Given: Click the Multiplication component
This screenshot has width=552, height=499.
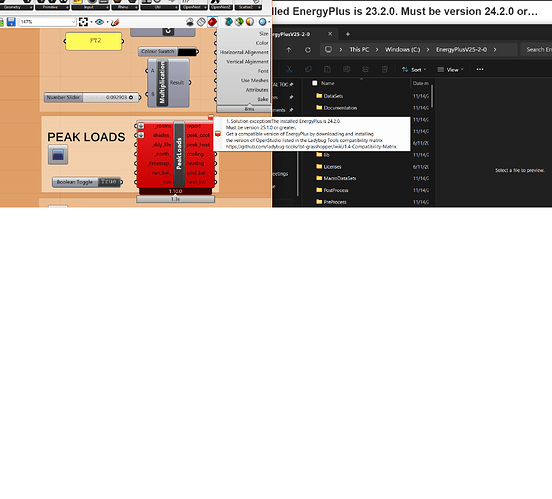Looking at the screenshot, I should click(x=168, y=83).
